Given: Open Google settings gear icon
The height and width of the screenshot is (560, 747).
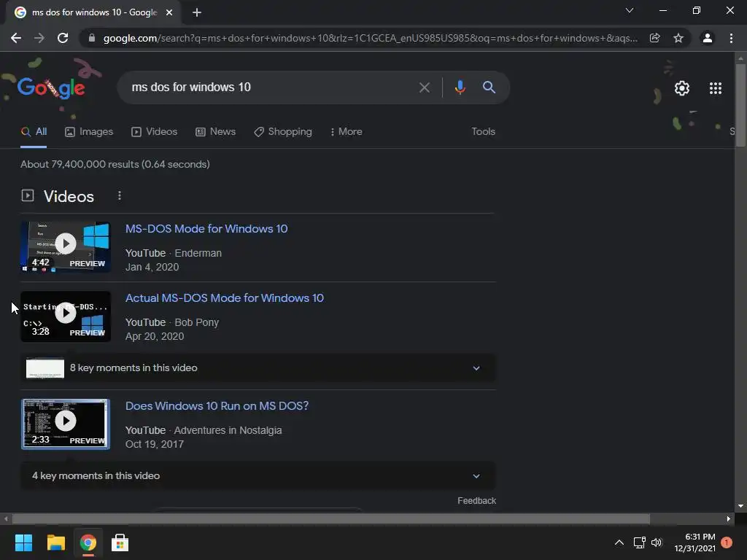Looking at the screenshot, I should point(682,88).
